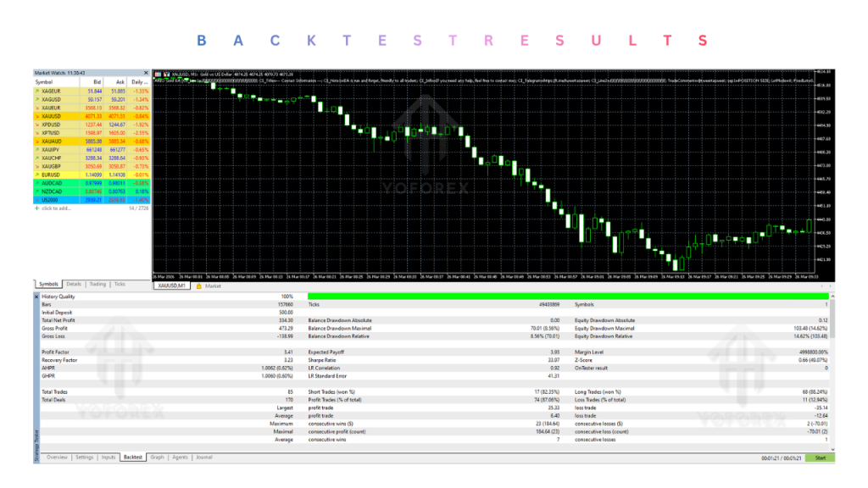Select the NZDCAD row in Market Watch

point(92,191)
